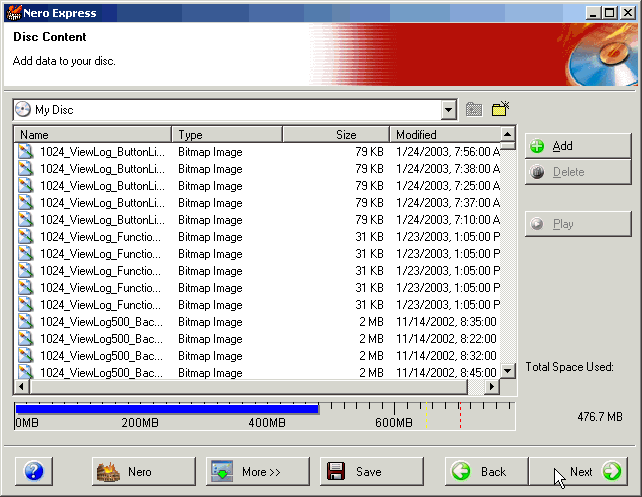Click the 2 MB size of file 8:22:00
The width and height of the screenshot is (642, 497).
tap(371, 339)
